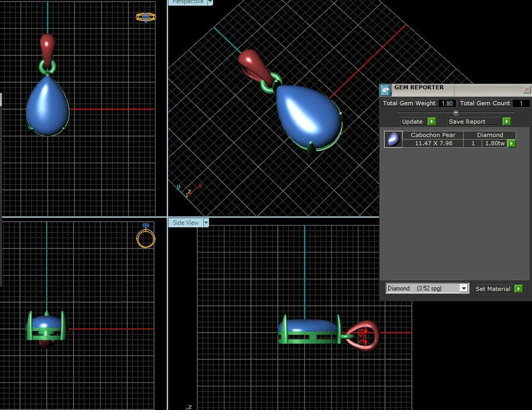Click the Set Material button
Image resolution: width=532 pixels, height=410 pixels.
(x=493, y=289)
